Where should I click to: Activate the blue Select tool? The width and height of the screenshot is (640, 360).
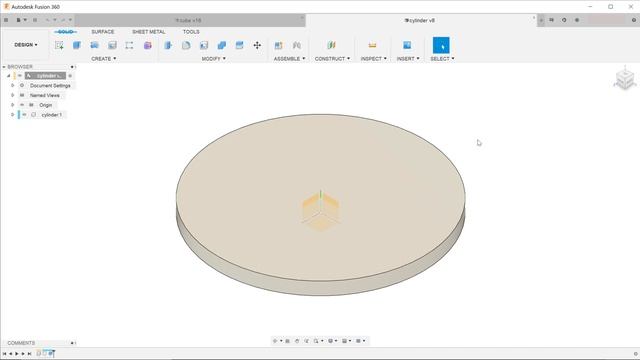441,45
